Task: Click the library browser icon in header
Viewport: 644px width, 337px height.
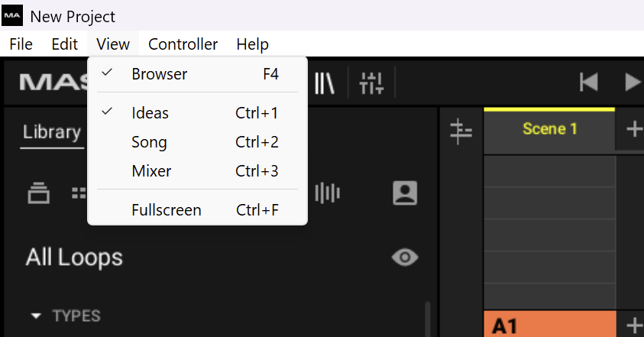Action: [x=325, y=82]
